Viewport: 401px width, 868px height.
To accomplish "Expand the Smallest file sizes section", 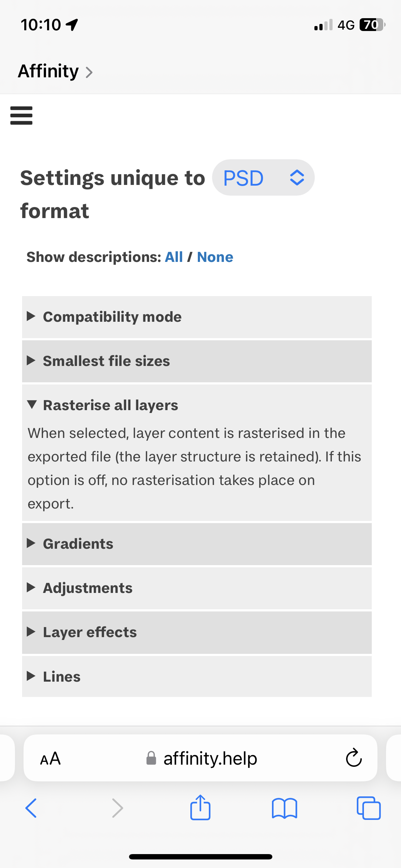I will (x=106, y=361).
